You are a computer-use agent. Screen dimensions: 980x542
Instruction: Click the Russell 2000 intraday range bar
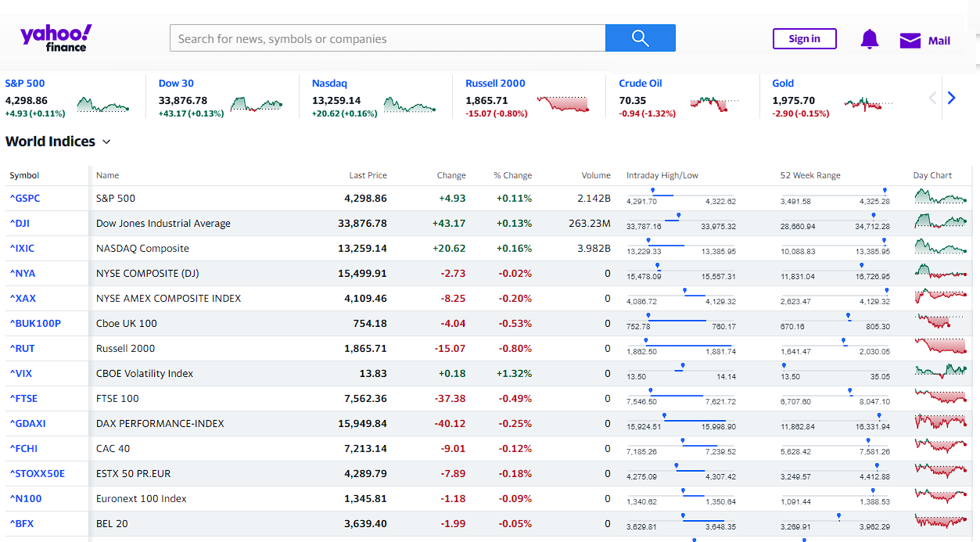(681, 346)
